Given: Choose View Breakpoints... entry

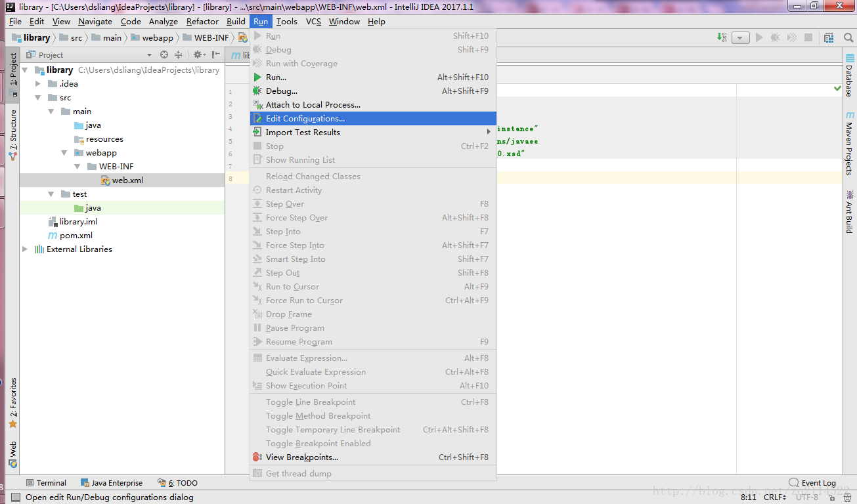Looking at the screenshot, I should tap(373, 457).
